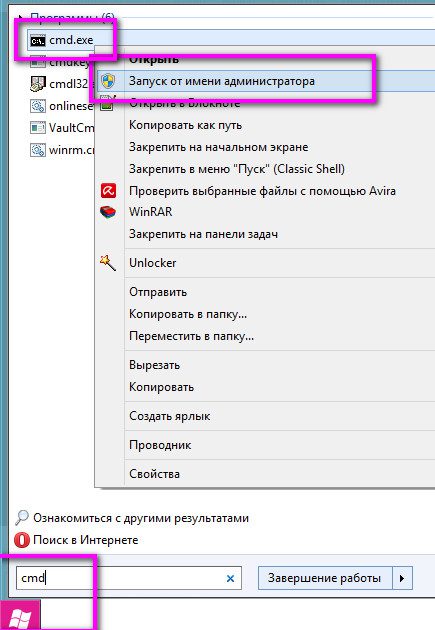
Task: Collapse the Программы results group triangle
Action: coord(20,17)
